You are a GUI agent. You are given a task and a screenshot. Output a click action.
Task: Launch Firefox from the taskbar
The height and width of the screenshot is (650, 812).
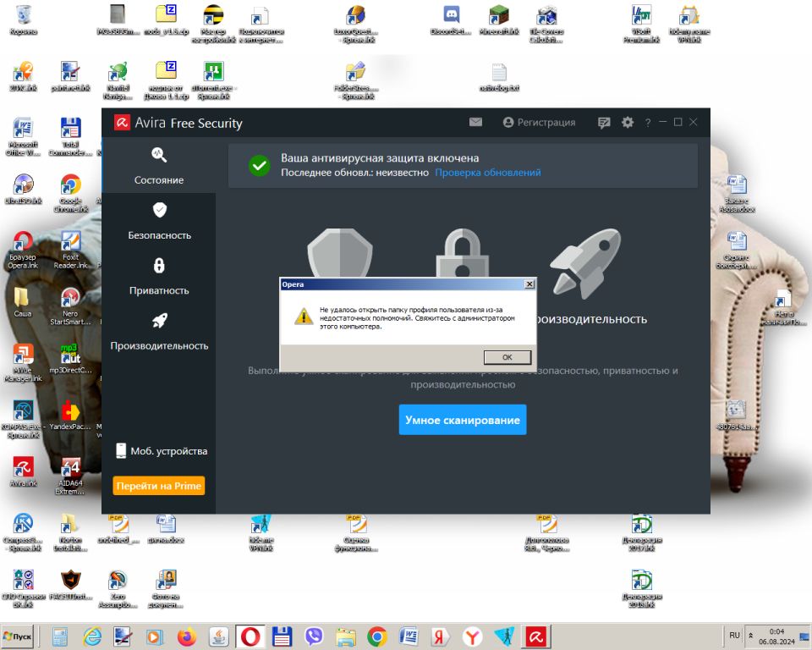187,636
